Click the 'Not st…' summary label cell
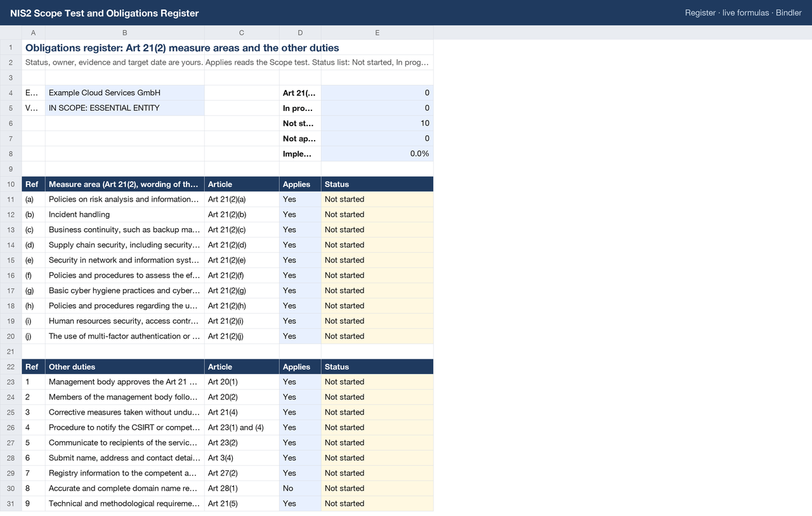 300,124
